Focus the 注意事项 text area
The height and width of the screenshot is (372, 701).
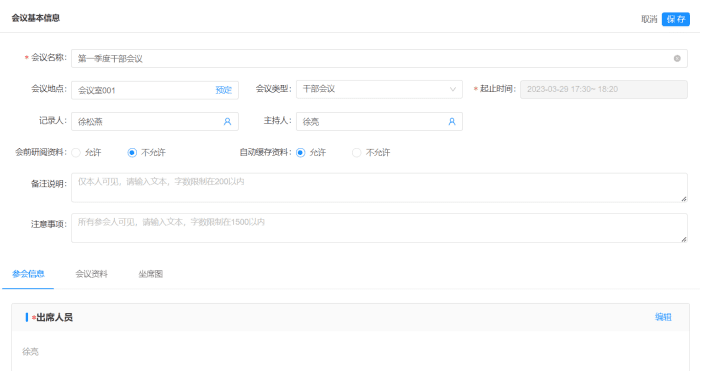tap(379, 228)
